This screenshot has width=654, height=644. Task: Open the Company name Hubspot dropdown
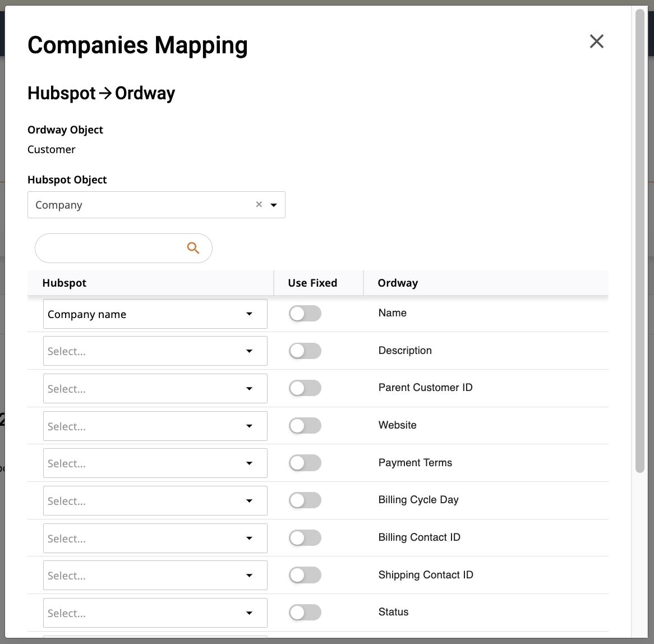pyautogui.click(x=155, y=314)
